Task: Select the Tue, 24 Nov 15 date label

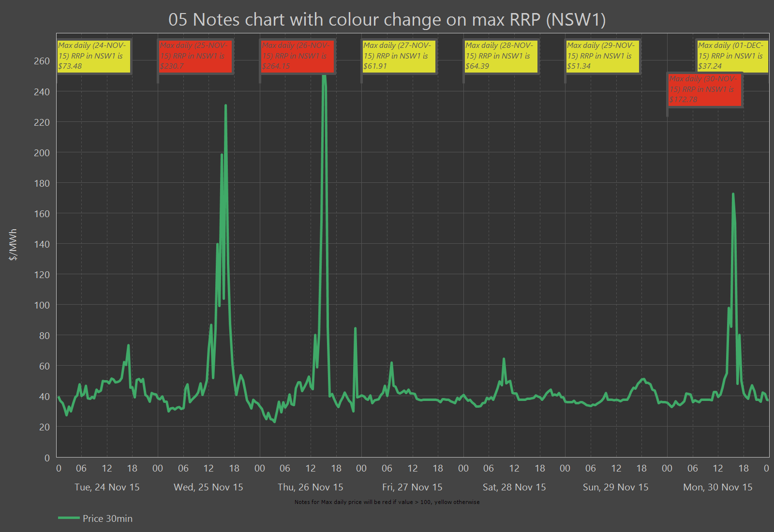Action: point(107,487)
